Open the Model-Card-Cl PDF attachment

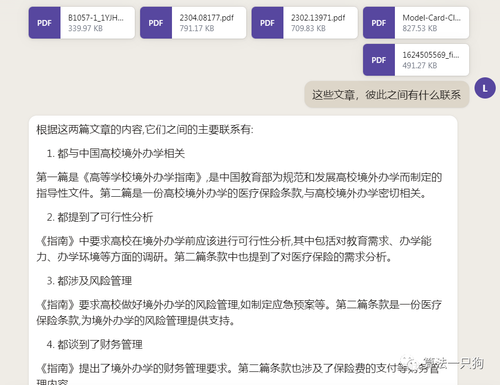[416, 23]
